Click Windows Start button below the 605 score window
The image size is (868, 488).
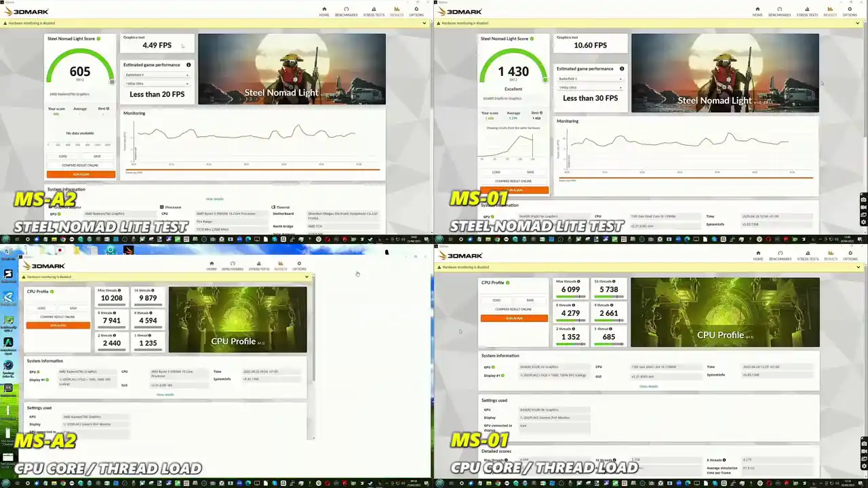[5, 239]
